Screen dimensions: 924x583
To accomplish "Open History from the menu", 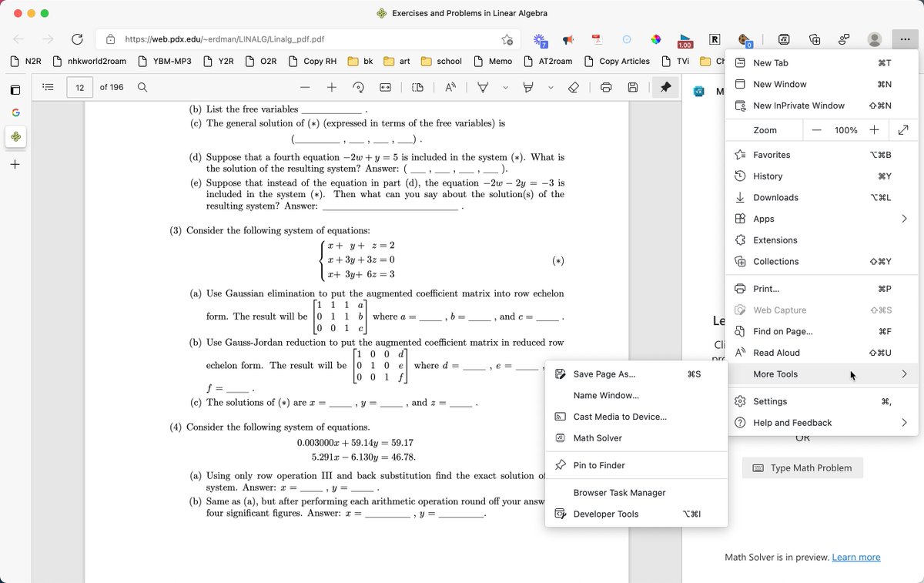I will click(x=822, y=176).
